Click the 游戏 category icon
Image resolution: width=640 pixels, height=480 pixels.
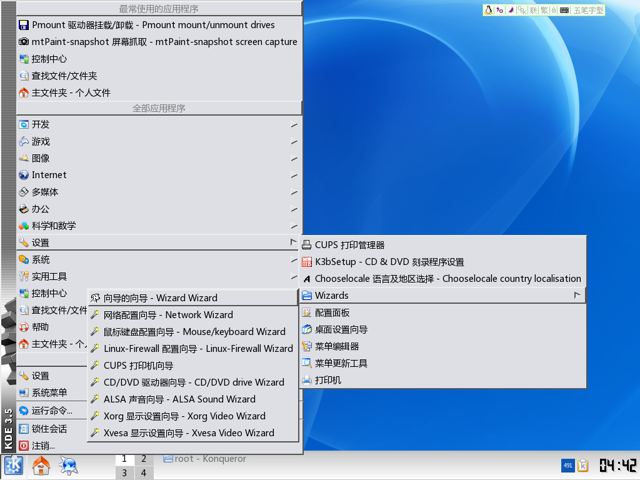[x=24, y=142]
